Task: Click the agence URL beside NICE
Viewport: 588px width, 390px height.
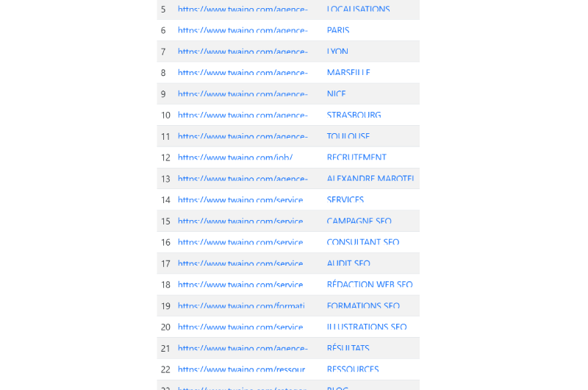Action: point(243,94)
